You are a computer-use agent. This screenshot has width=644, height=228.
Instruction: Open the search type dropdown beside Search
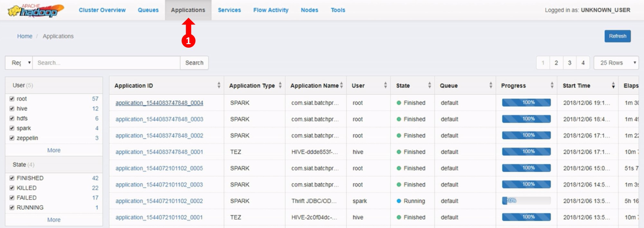pyautogui.click(x=19, y=63)
